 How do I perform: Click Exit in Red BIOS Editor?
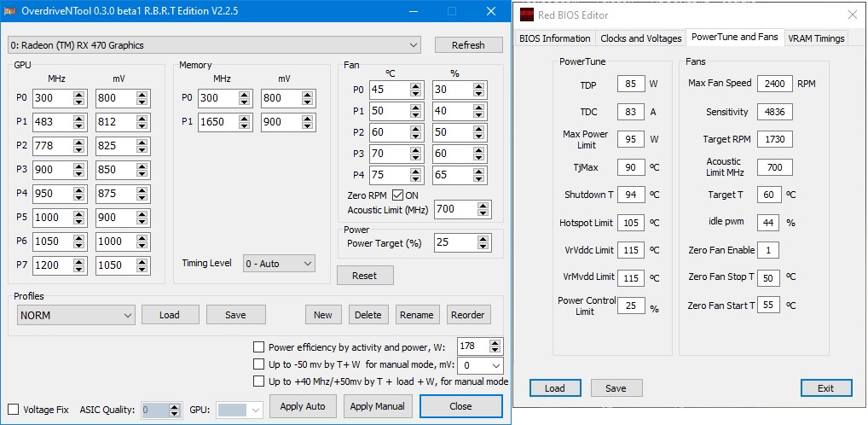pyautogui.click(x=826, y=387)
